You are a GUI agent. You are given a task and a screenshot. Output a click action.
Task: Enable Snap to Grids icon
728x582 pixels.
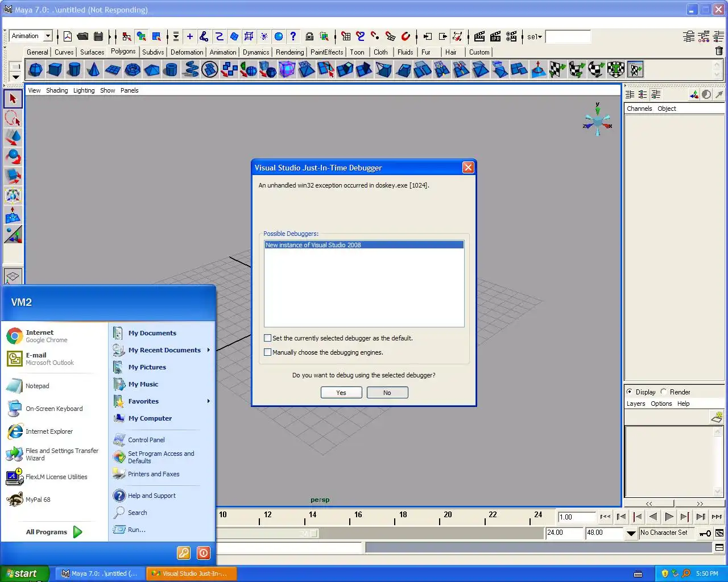tap(346, 36)
